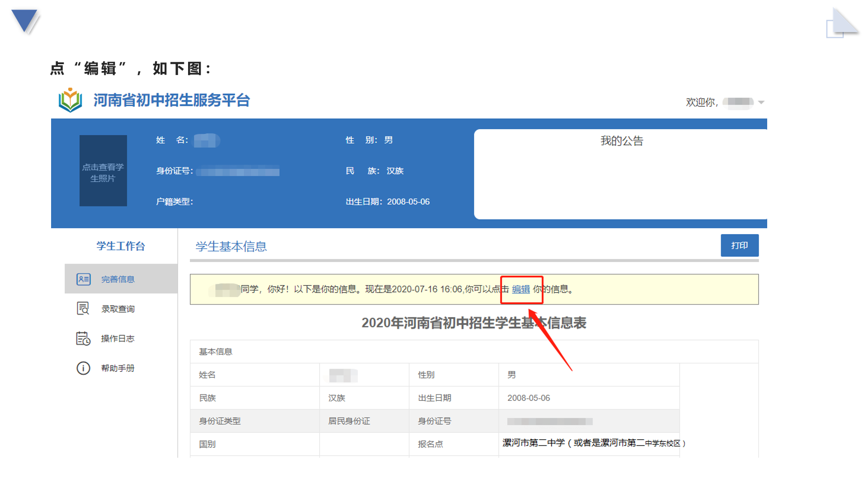Click the page corner icon at top right

[842, 23]
